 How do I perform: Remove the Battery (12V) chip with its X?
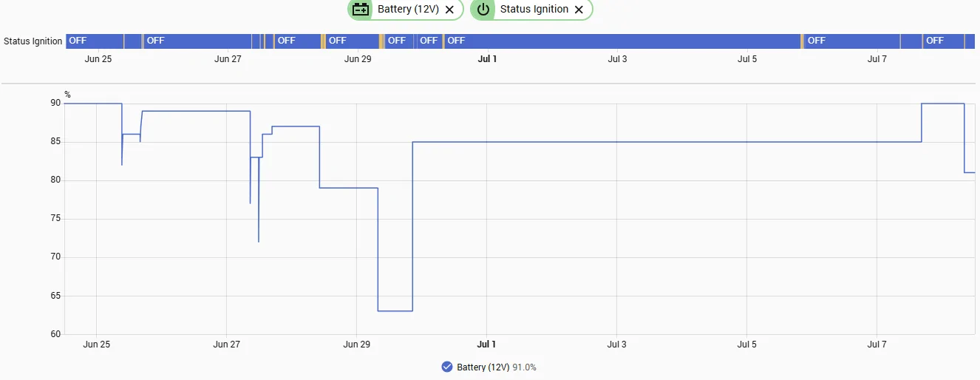449,10
